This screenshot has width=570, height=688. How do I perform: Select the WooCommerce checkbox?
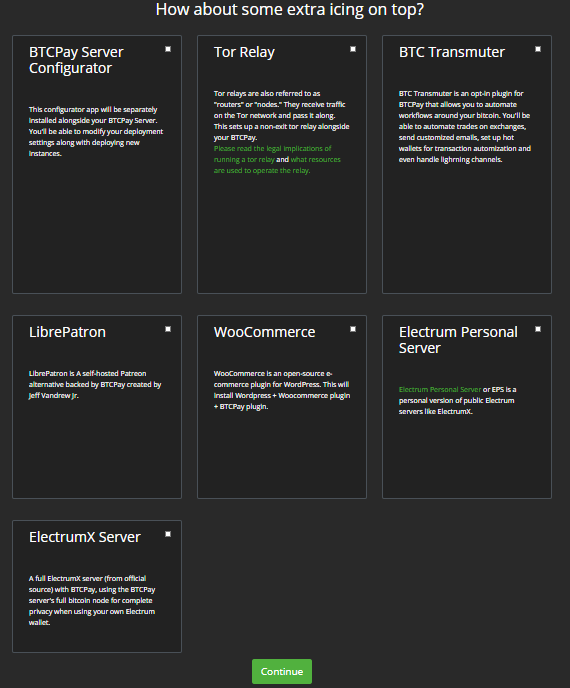[x=353, y=329]
